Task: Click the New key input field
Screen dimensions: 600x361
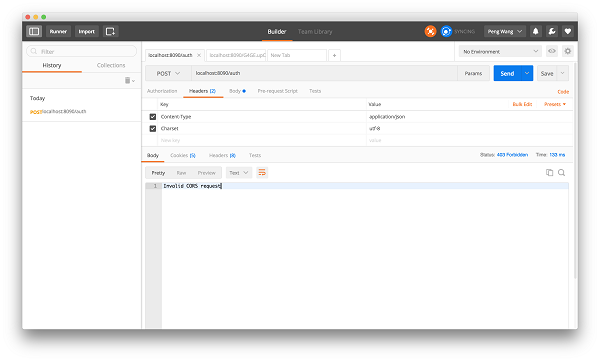Action: 262,140
